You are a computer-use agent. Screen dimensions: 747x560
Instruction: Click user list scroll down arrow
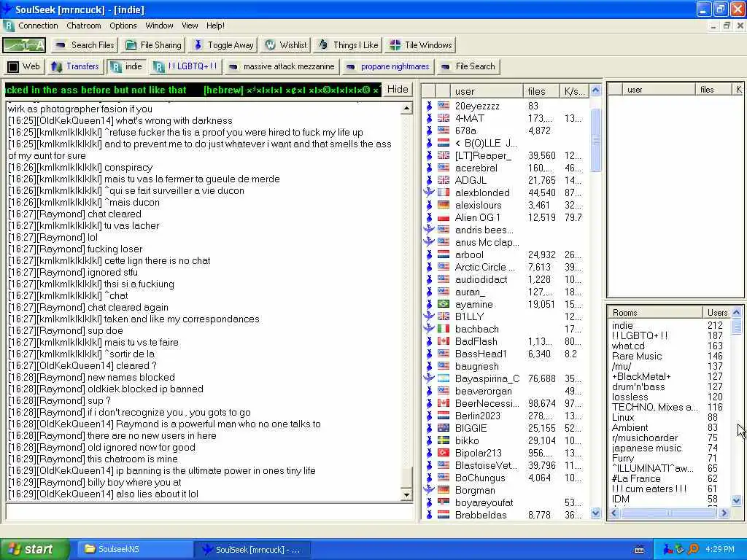point(595,513)
